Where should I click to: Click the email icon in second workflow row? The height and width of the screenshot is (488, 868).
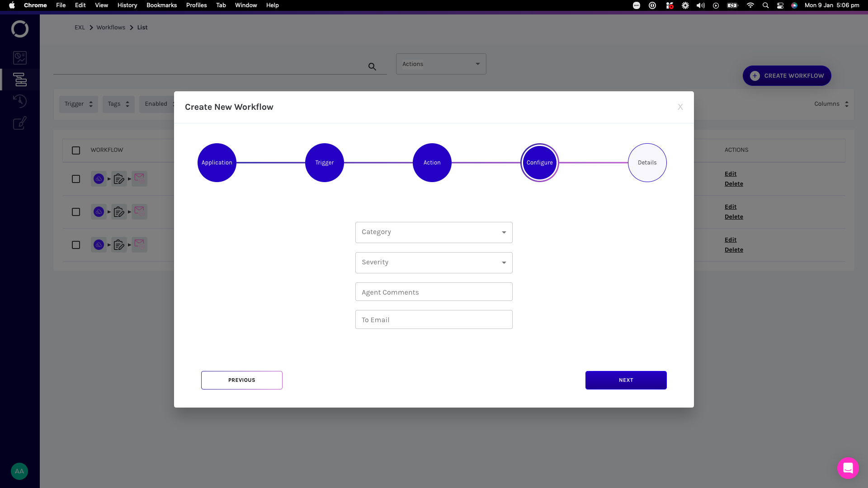pyautogui.click(x=139, y=211)
